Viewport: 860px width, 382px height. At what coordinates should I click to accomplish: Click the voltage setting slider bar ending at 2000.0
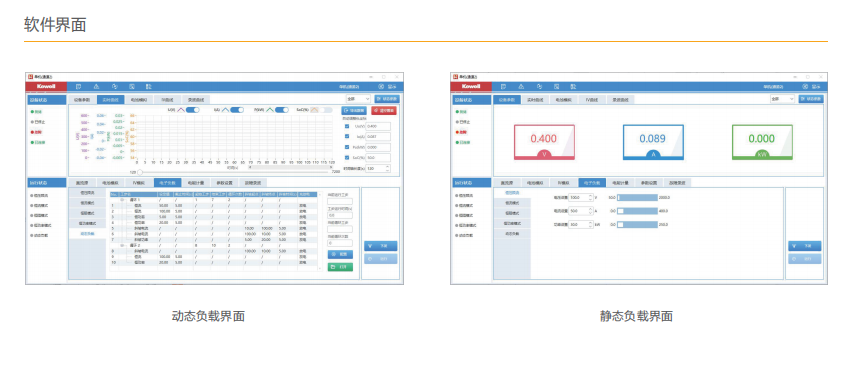pyautogui.click(x=637, y=198)
